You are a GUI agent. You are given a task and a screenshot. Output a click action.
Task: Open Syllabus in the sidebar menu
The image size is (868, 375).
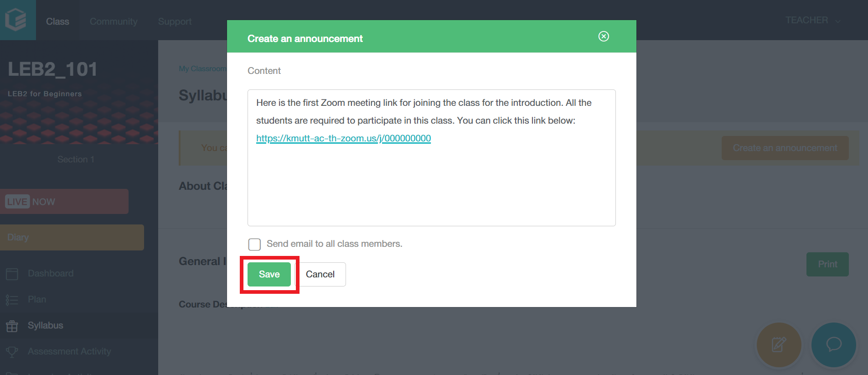(x=46, y=325)
